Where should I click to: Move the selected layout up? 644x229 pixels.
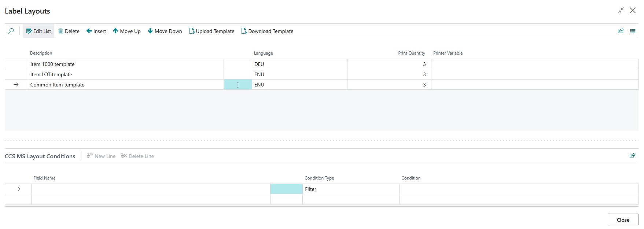(x=126, y=31)
